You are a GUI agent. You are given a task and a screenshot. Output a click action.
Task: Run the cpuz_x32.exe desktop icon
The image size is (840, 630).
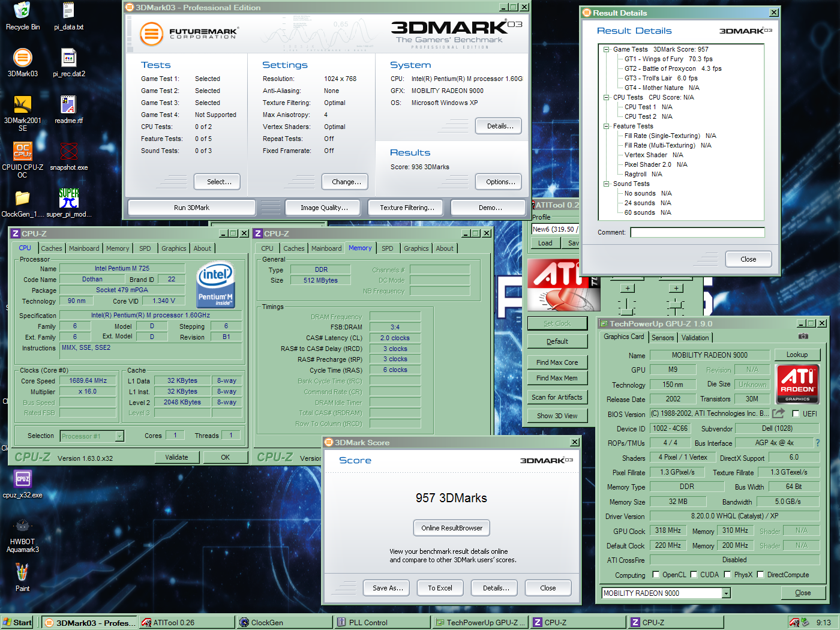pos(22,479)
